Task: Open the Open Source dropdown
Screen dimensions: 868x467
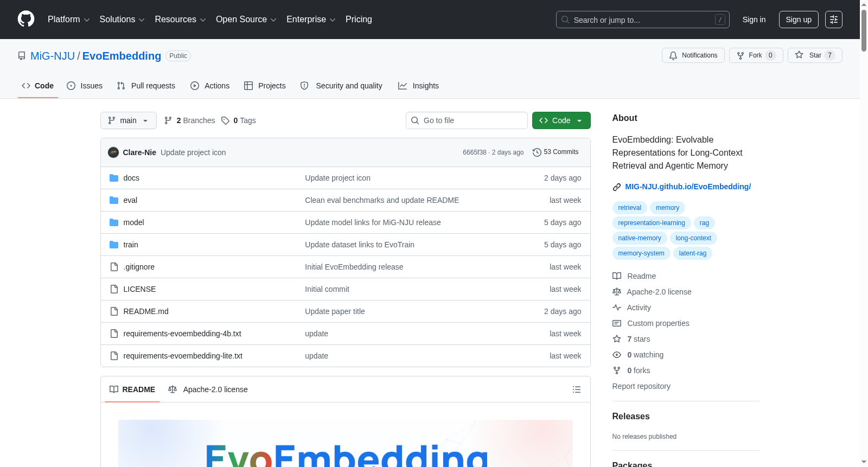Action: tap(246, 20)
